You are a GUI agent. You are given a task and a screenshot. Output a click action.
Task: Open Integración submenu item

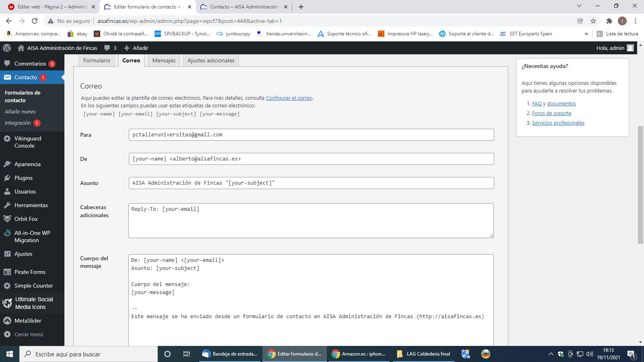click(23, 123)
